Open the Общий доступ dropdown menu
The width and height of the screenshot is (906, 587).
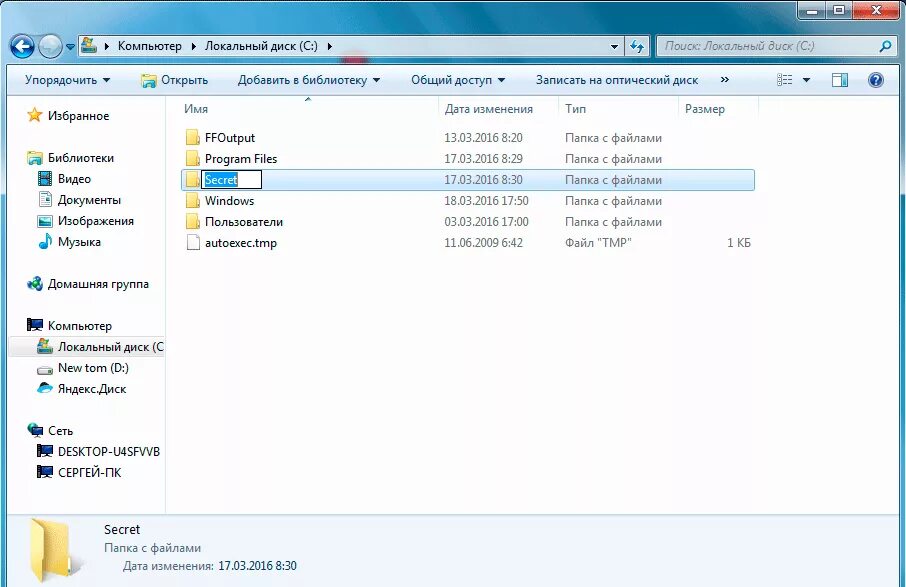[x=458, y=80]
